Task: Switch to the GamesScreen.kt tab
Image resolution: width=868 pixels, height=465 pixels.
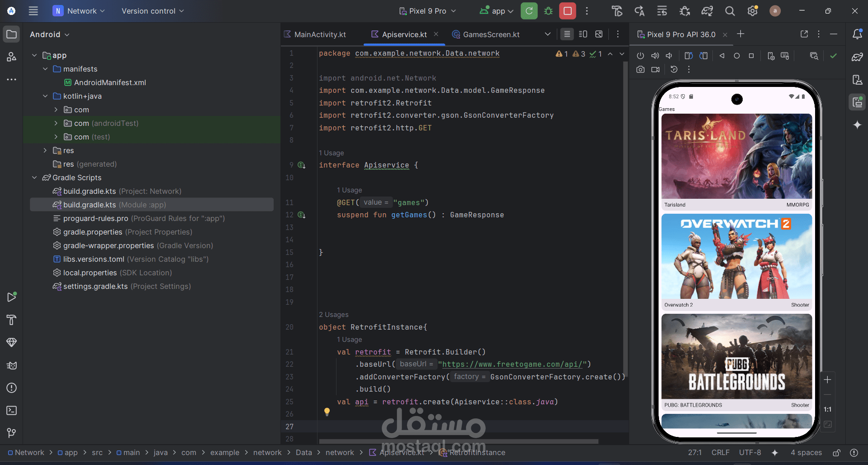Action: pos(486,34)
